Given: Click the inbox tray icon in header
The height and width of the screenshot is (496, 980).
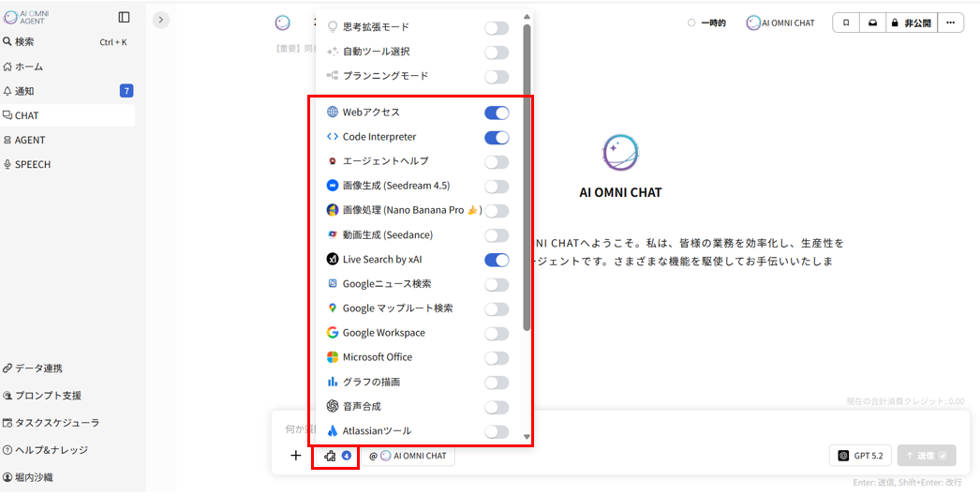Looking at the screenshot, I should point(872,23).
